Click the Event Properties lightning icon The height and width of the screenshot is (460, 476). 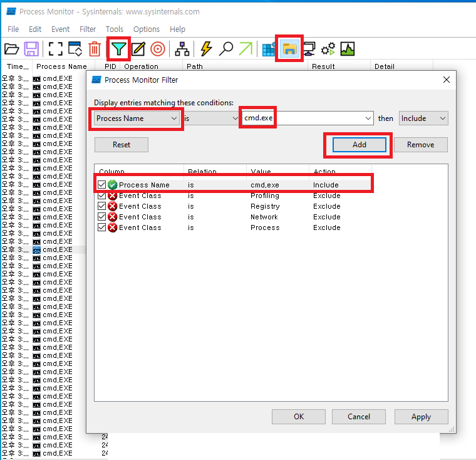[x=206, y=49]
